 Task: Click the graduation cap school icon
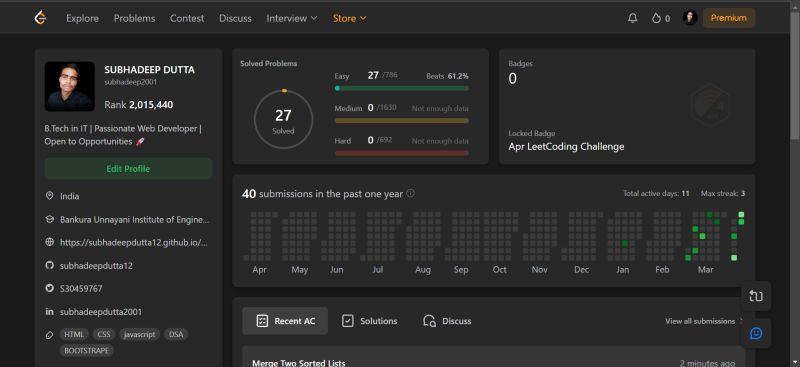[49, 219]
